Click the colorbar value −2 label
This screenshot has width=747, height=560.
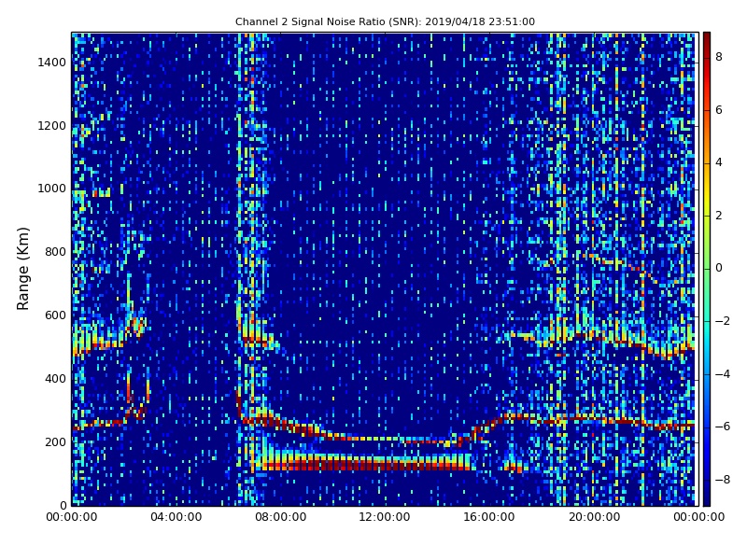tap(723, 321)
